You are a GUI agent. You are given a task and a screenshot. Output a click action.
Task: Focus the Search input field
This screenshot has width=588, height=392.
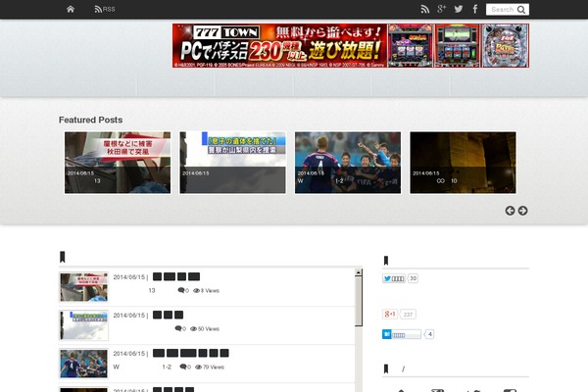point(502,10)
